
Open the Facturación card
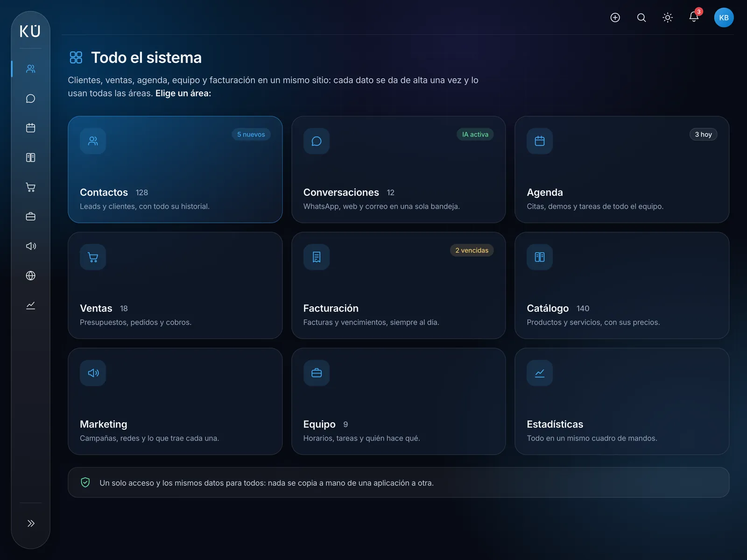(398, 285)
